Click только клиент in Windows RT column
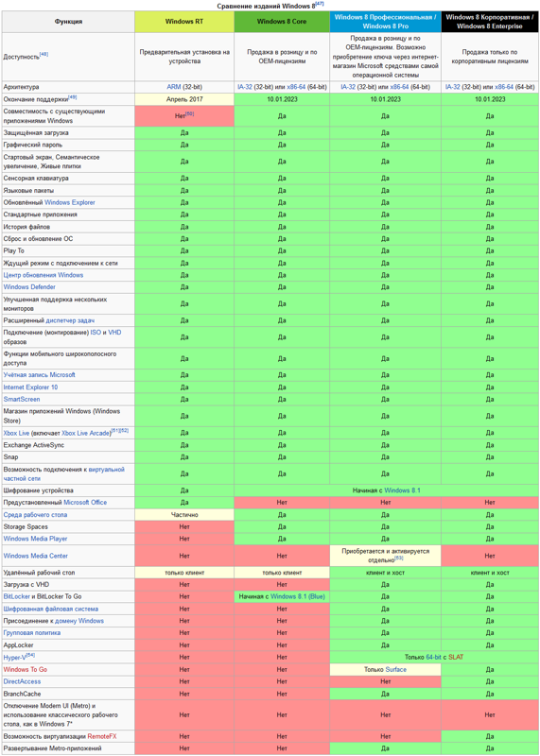 184,573
